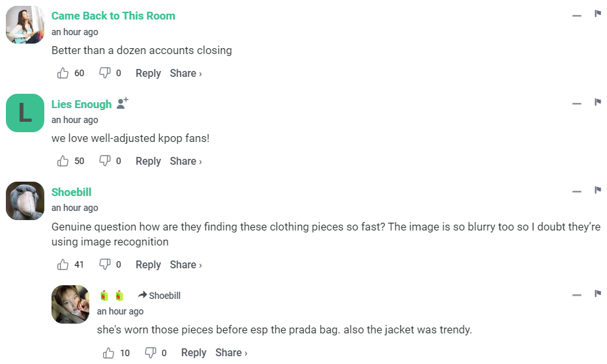Image resolution: width=607 pixels, height=364 pixels.
Task: Jump to parent via the Shoebill reply reference
Action: [x=160, y=296]
